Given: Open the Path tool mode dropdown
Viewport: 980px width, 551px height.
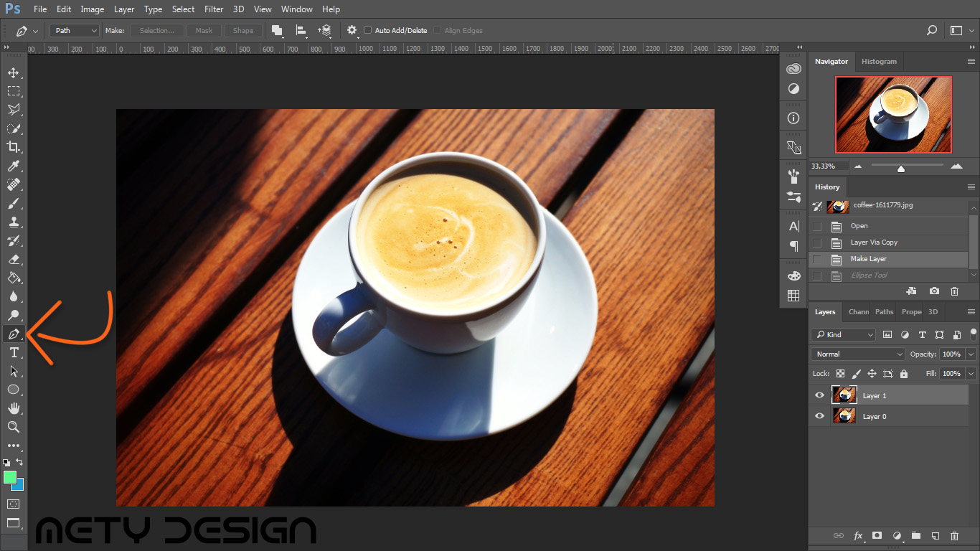Looking at the screenshot, I should (x=75, y=30).
